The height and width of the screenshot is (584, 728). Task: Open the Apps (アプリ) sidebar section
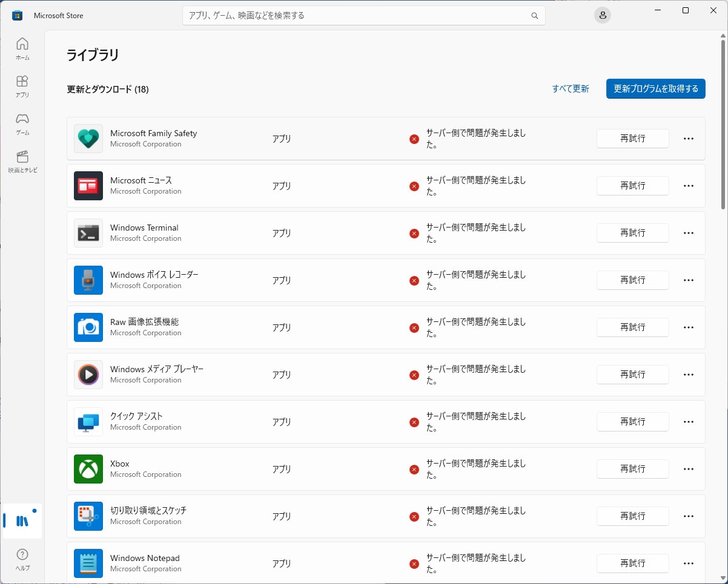tap(22, 87)
